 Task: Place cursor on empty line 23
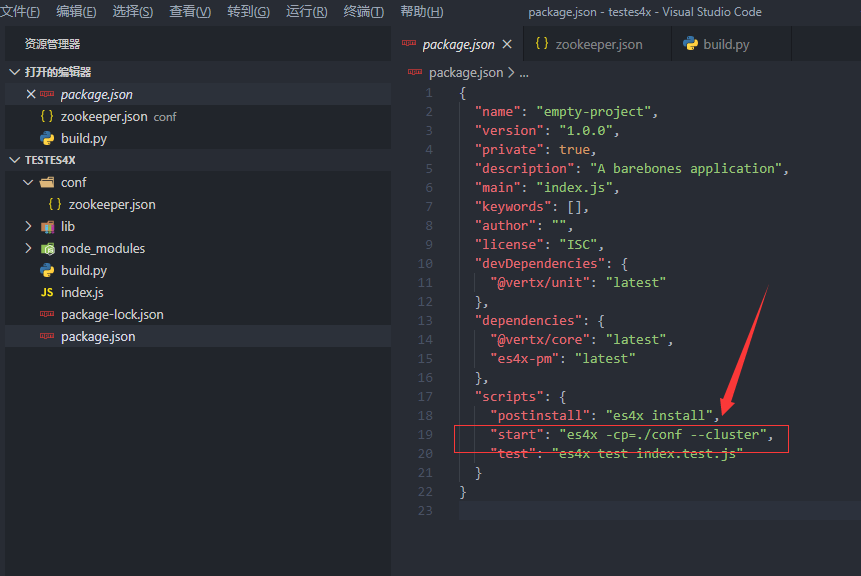click(659, 510)
